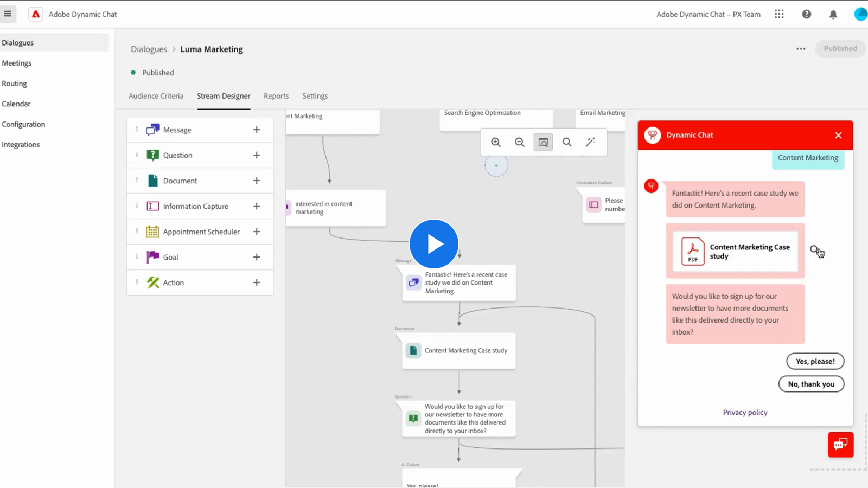Click the Adobe logo icon
This screenshot has height=488, width=868.
36,14
